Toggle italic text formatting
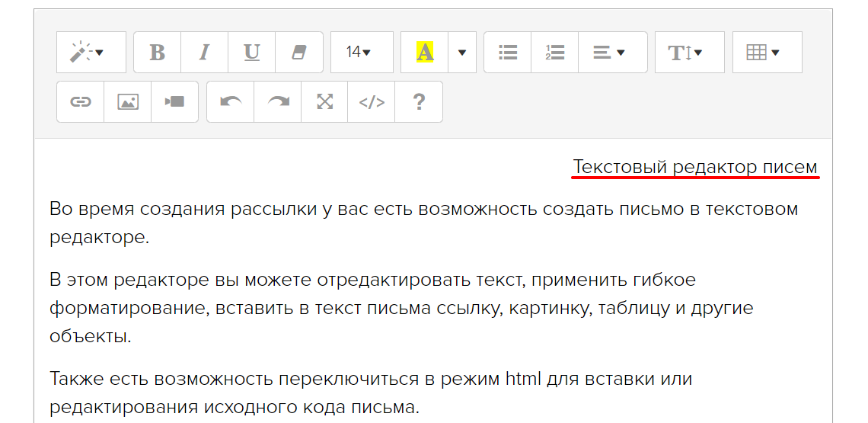Image resolution: width=868 pixels, height=423 pixels. pos(204,53)
